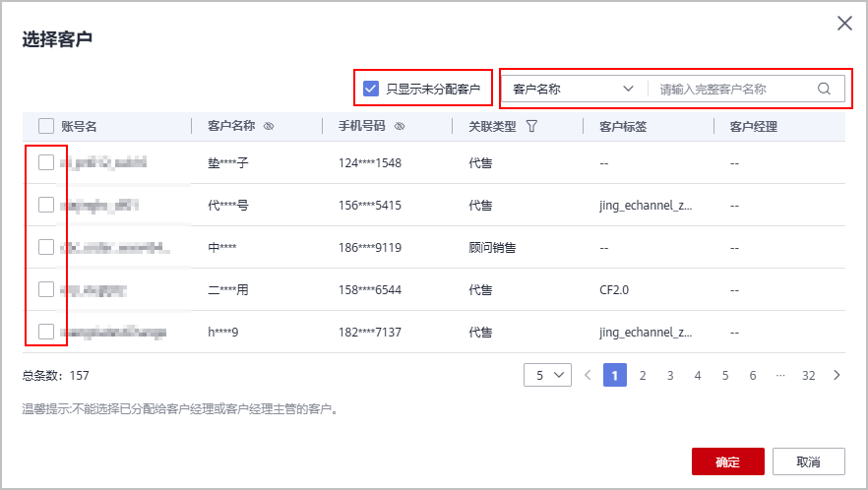Go to page 6
The width and height of the screenshot is (868, 490).
pyautogui.click(x=753, y=375)
